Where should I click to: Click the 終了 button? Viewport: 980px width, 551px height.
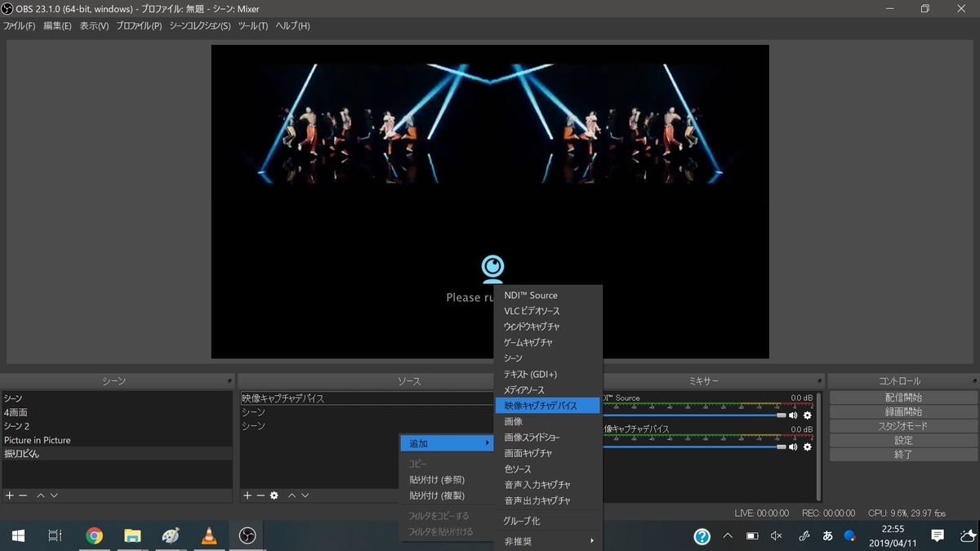(x=903, y=455)
